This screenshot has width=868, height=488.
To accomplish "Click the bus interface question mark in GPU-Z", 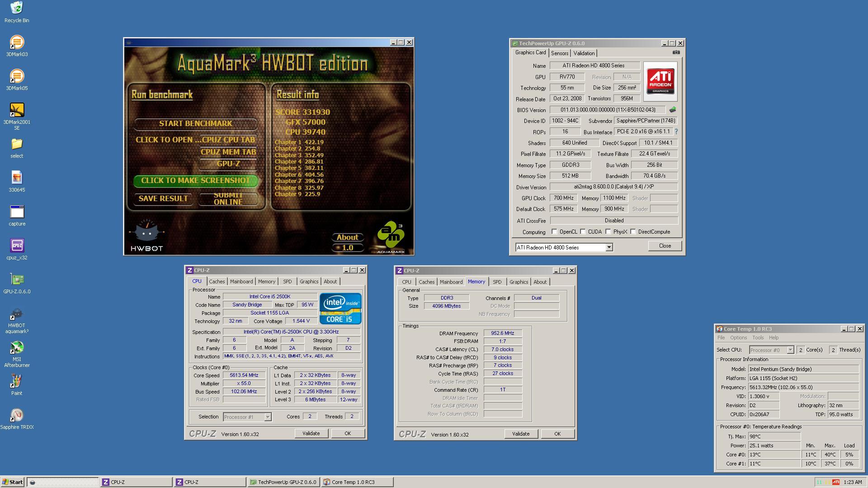I will pyautogui.click(x=676, y=132).
